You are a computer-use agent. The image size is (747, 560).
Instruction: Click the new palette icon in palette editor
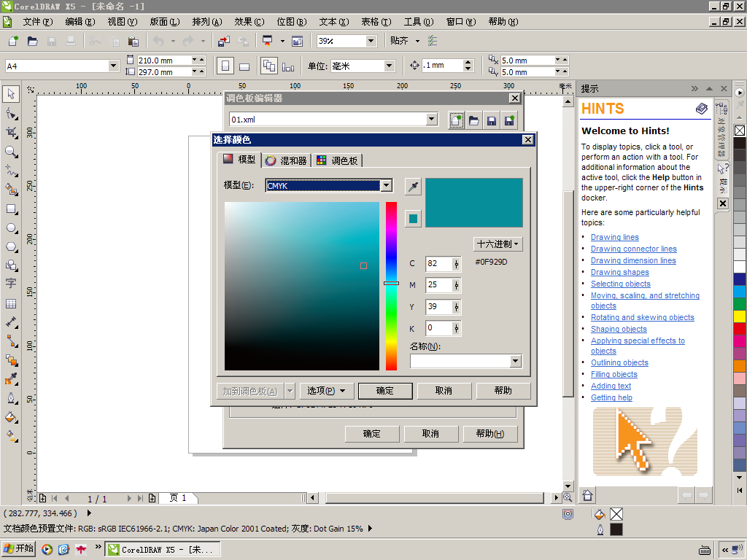coord(456,120)
